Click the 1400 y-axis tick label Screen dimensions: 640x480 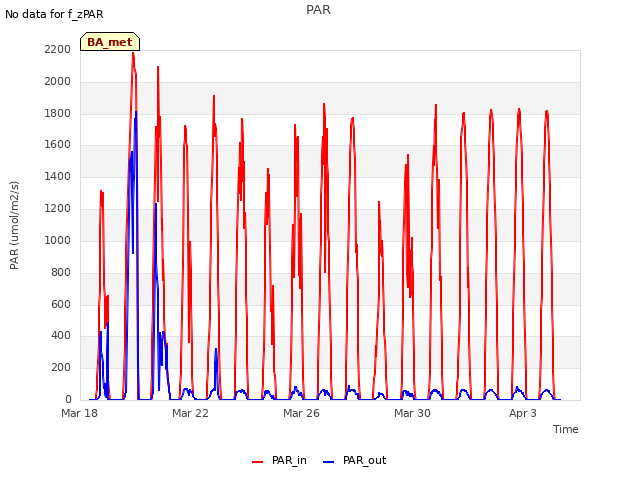pos(58,176)
